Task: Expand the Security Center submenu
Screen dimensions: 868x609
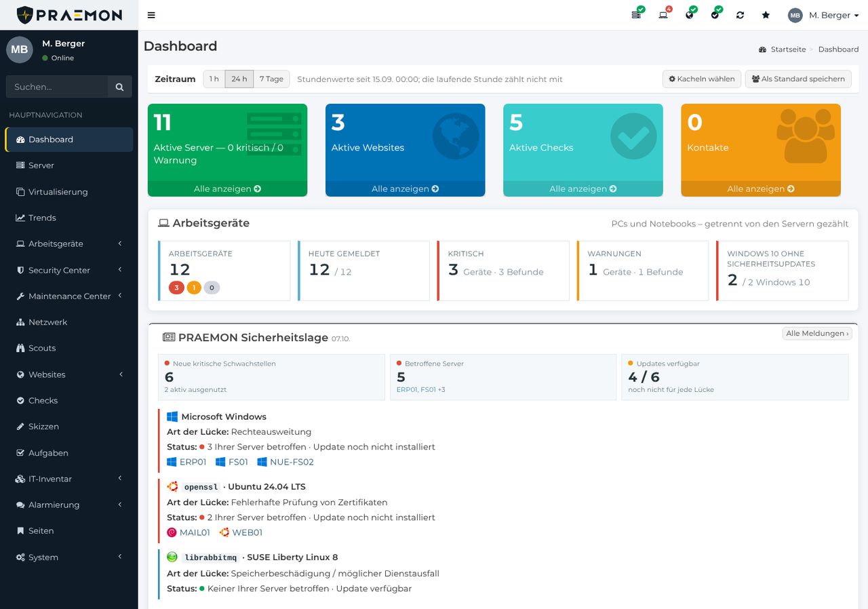Action: tap(120, 270)
